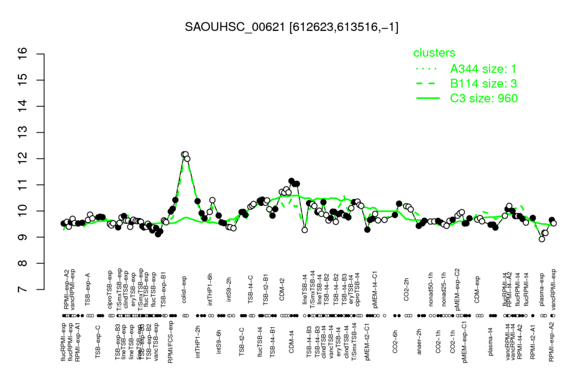The width and height of the screenshot is (588, 368).
Task: Select x-axis label 'pMEM-t2-C1'
Action: (367, 340)
